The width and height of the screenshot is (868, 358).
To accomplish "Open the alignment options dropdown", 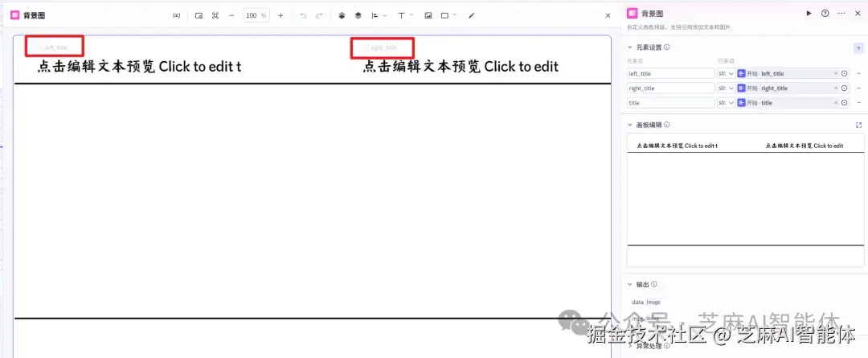I will click(x=379, y=15).
